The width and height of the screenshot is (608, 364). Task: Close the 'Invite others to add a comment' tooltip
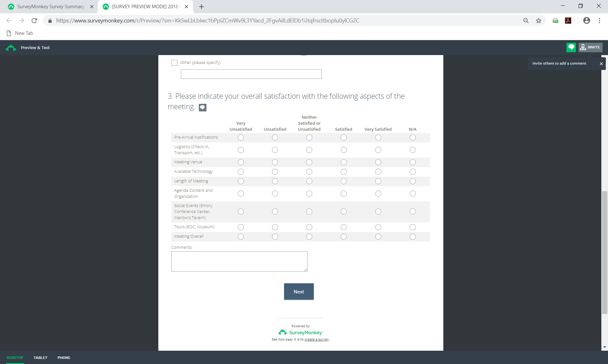[x=601, y=64]
